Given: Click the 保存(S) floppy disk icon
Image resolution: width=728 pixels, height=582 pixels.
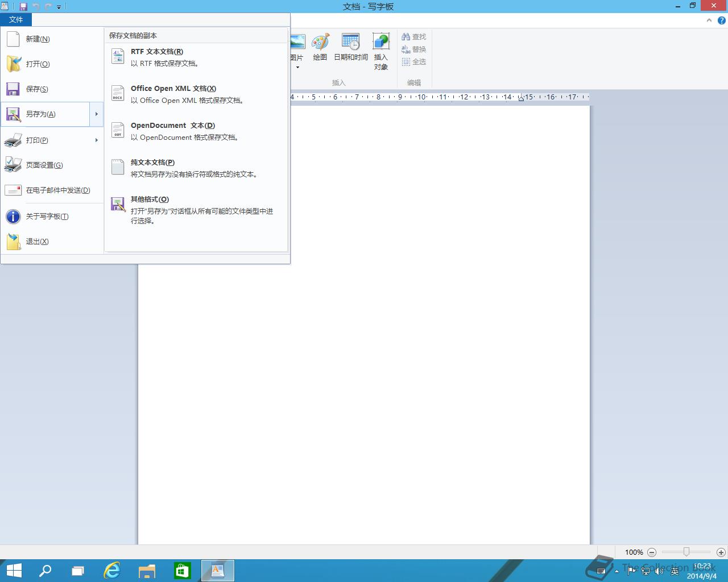Looking at the screenshot, I should coord(13,89).
